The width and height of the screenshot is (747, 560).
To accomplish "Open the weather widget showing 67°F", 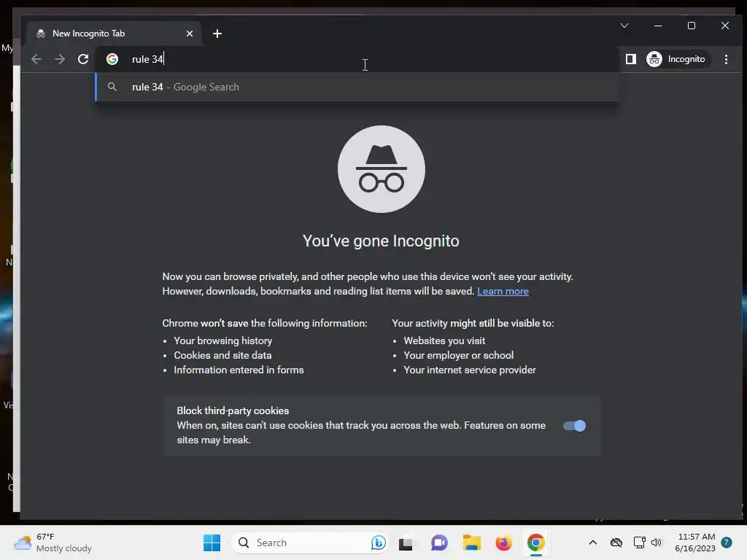I will pos(53,542).
